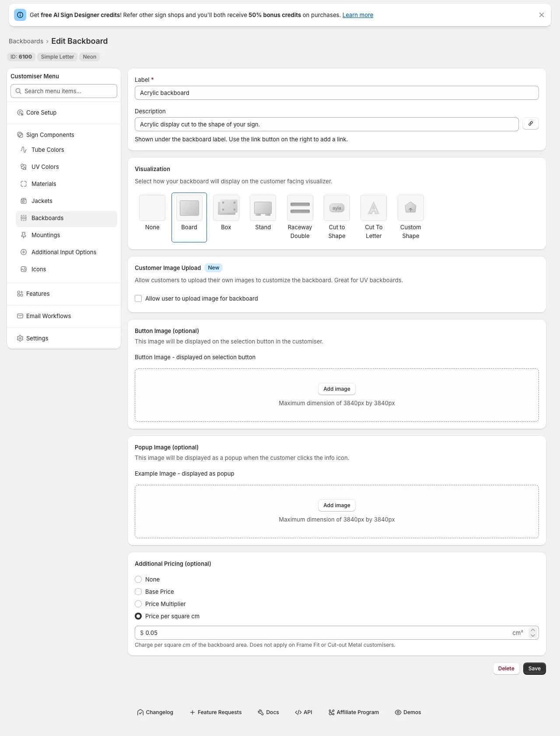The width and height of the screenshot is (560, 736).
Task: Decrease price with stepper down arrow
Action: click(x=533, y=635)
